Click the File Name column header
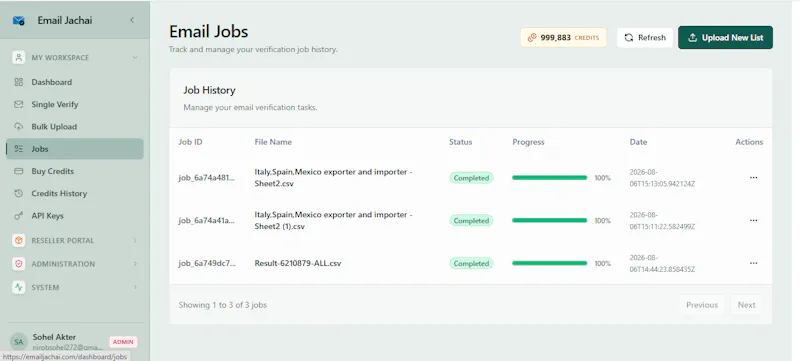 (273, 142)
